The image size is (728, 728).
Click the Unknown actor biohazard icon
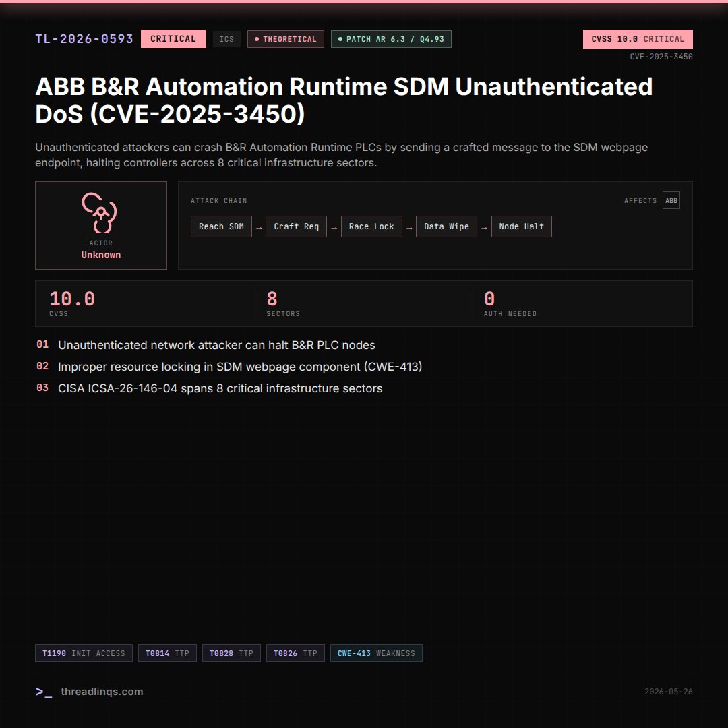[x=99, y=212]
